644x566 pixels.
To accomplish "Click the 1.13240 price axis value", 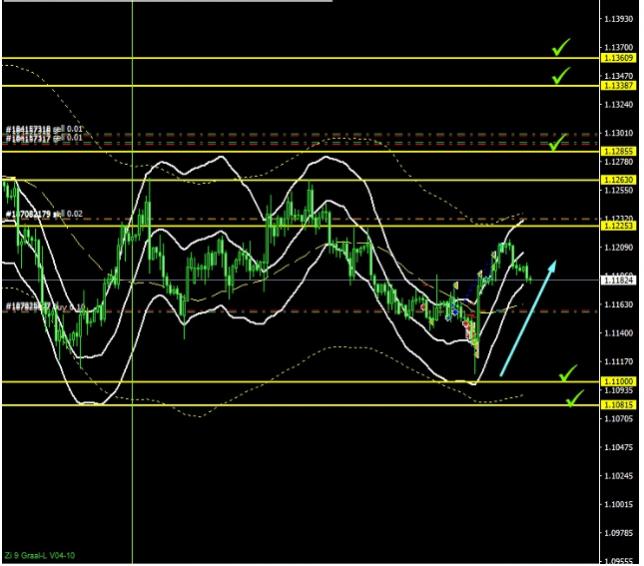I will point(619,104).
